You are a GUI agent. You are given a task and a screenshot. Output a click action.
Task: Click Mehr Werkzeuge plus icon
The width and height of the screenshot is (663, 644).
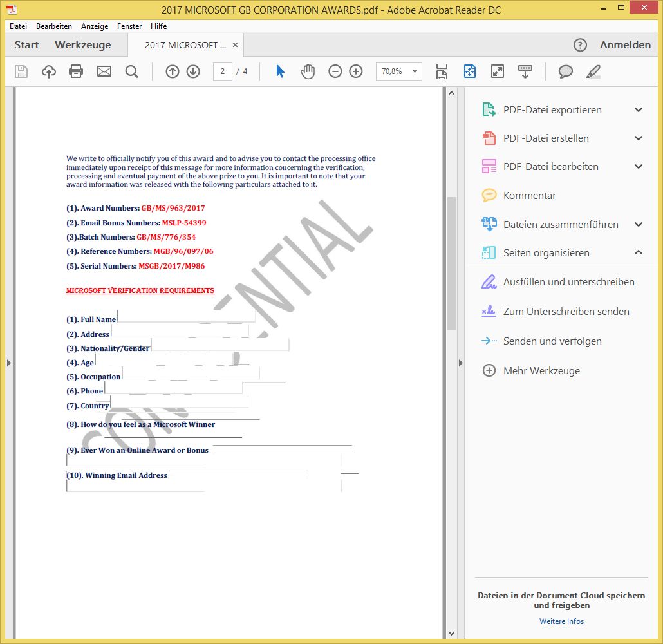(x=489, y=371)
